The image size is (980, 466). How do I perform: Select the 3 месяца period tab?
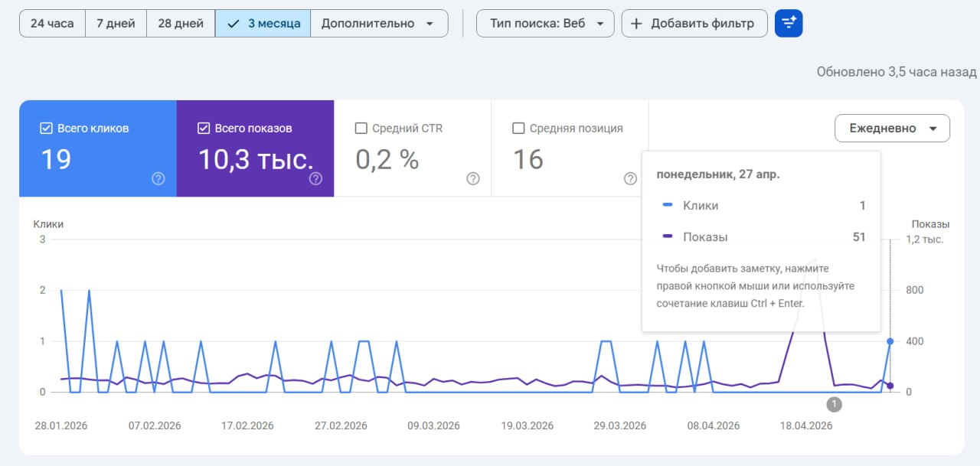263,24
